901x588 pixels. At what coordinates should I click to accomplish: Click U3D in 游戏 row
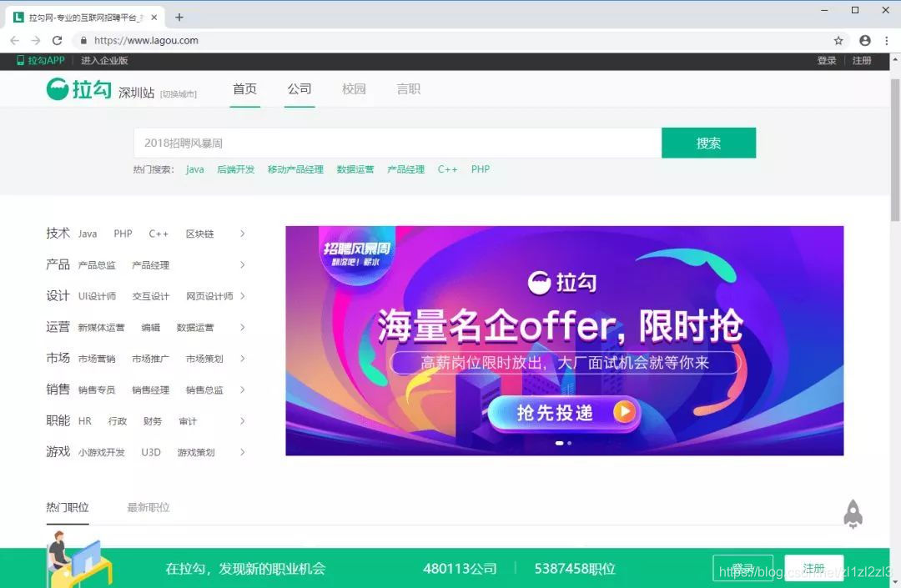(x=151, y=453)
